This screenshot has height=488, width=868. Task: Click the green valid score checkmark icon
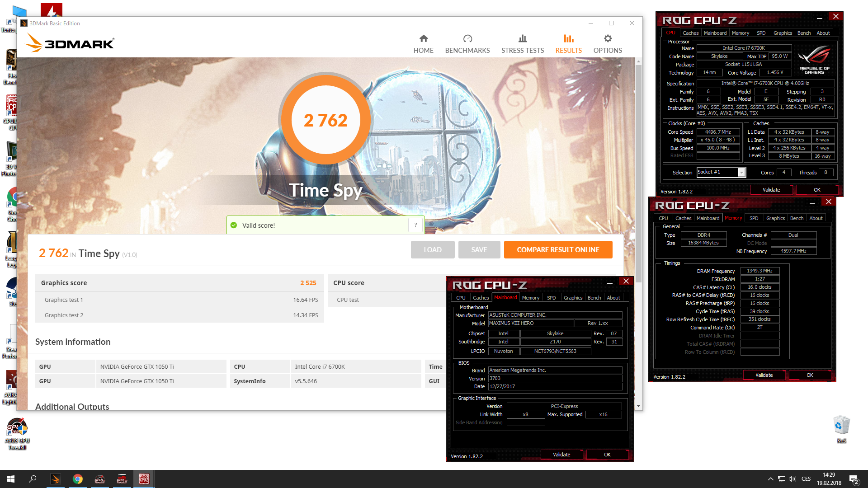(x=234, y=225)
